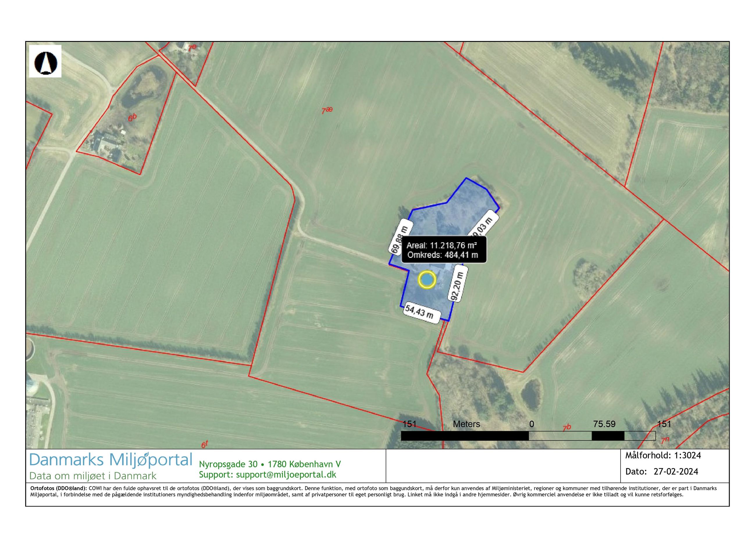Click the yellow circled blue point marker
The height and width of the screenshot is (535, 756).
[x=427, y=280]
